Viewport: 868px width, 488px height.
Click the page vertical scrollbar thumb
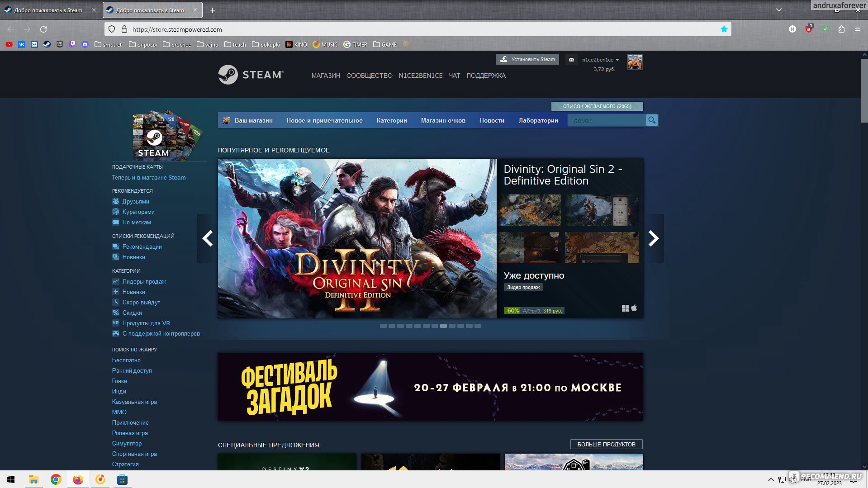(864, 90)
